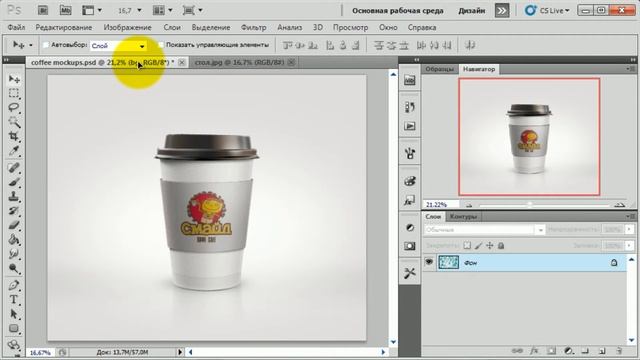Select the Eraser tool
The width and height of the screenshot is (640, 360).
point(14,225)
